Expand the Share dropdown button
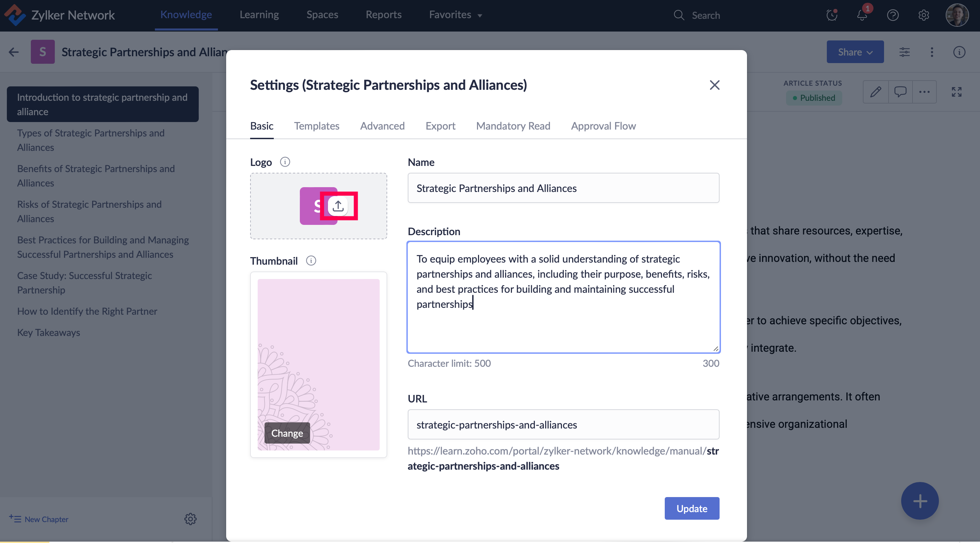The width and height of the screenshot is (980, 543). (855, 52)
